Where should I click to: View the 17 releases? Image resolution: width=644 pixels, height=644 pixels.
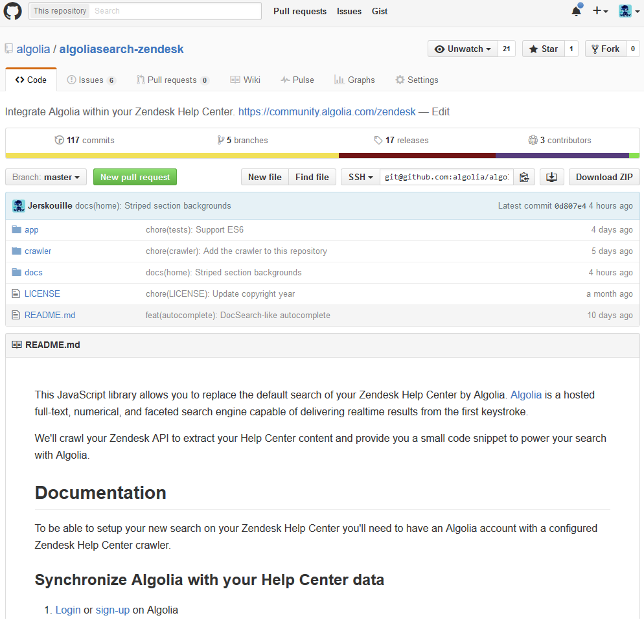401,141
